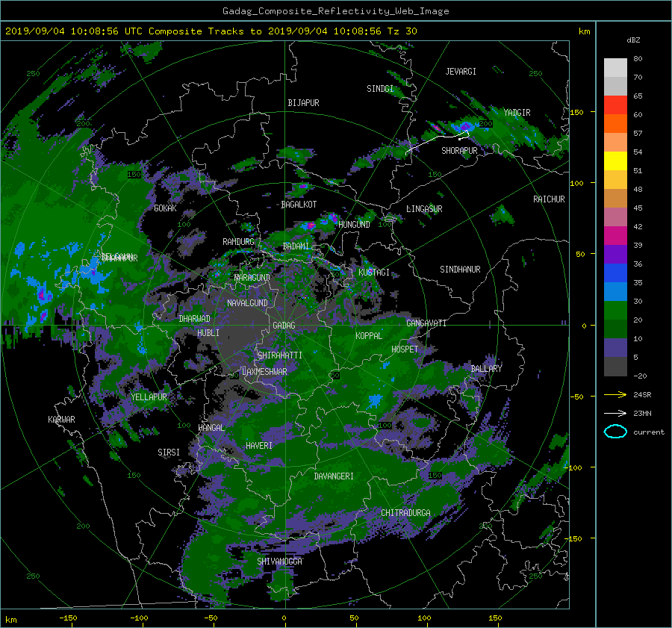Click the BAGALKOT city label
672x628 pixels.
click(x=299, y=205)
